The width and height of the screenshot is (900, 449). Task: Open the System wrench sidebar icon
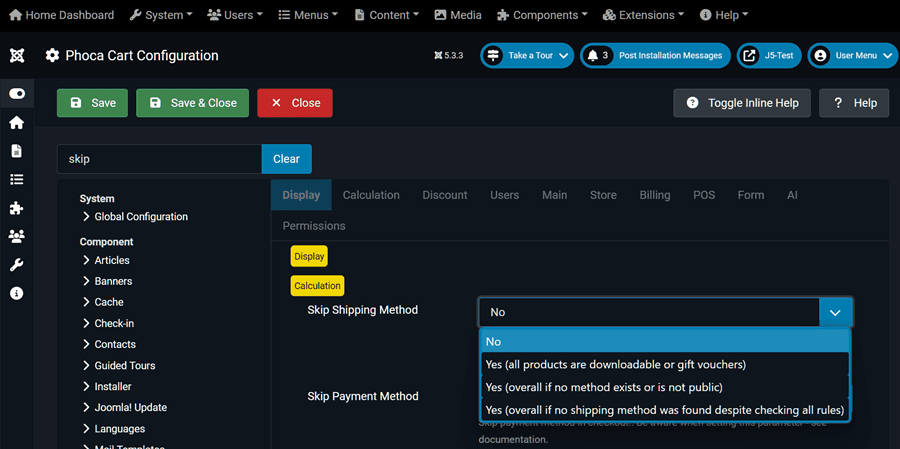click(17, 265)
